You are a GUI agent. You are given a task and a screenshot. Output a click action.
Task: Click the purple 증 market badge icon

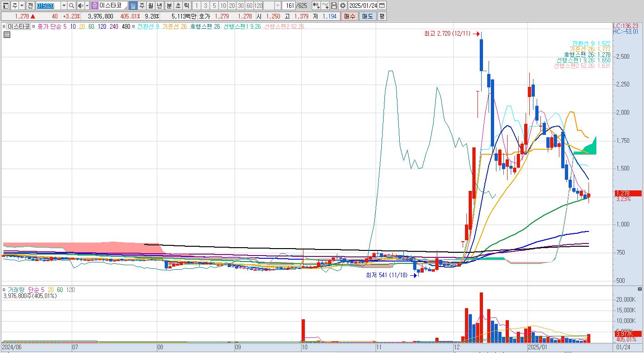click(94, 6)
